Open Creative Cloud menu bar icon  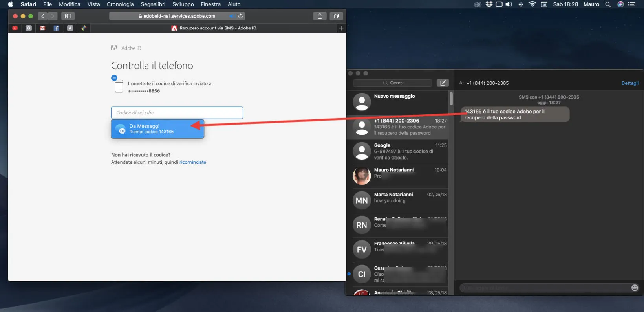pos(478,4)
